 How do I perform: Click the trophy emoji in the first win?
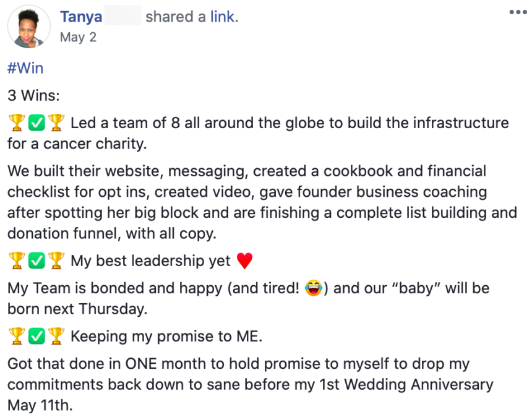15,123
